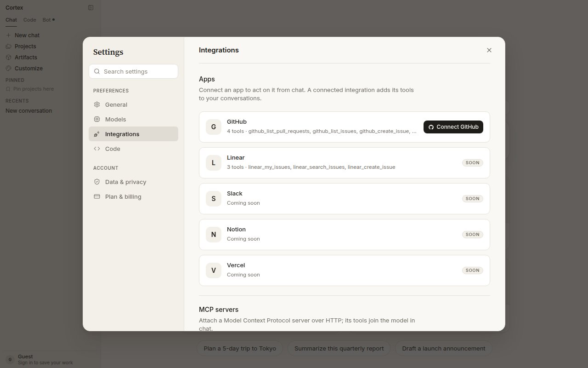Screen dimensions: 588x368
Task: Click the New chat plus icon
Action: [8, 35]
